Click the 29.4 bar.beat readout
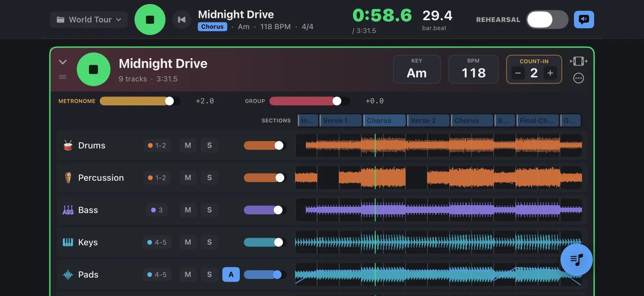Viewport: 644px width, 296px height. (x=437, y=16)
